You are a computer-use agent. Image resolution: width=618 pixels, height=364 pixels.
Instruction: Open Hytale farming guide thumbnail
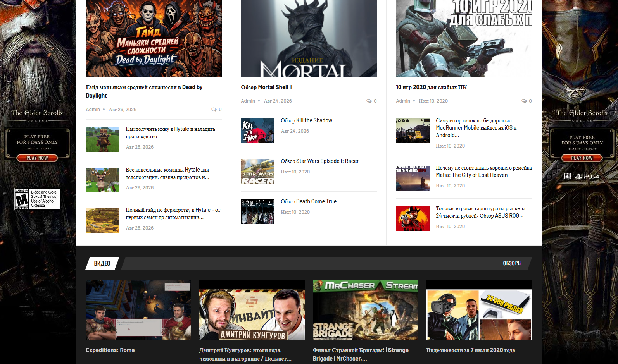point(103,220)
